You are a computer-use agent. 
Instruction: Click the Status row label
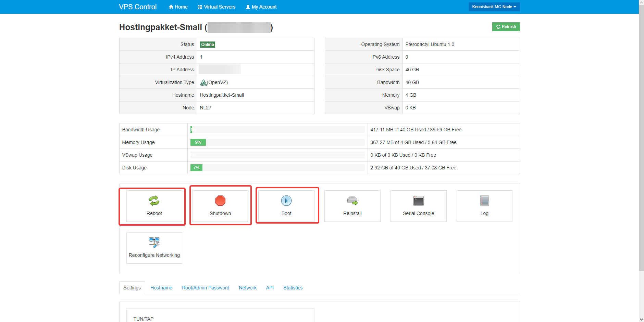[187, 44]
